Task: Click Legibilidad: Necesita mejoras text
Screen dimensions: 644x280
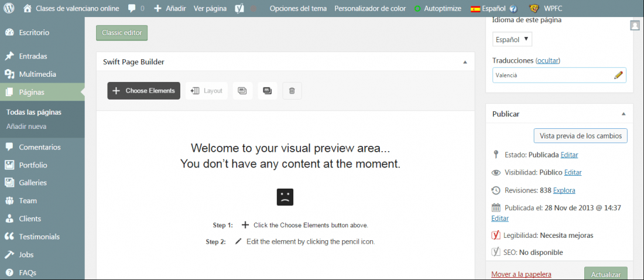Action: [549, 235]
